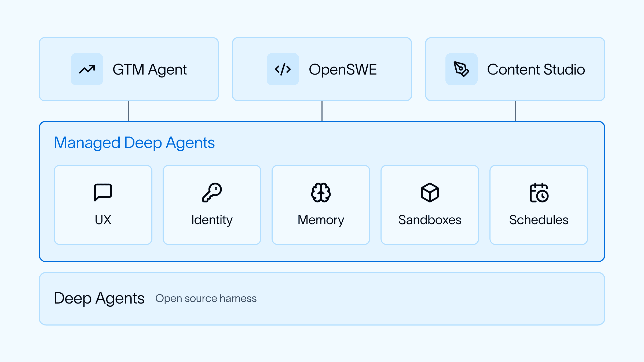Select the Content Studio label

pos(536,69)
